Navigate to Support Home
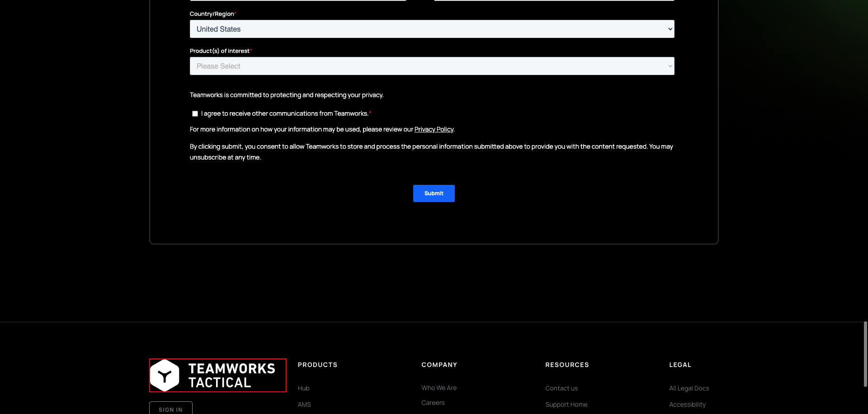 (566, 405)
